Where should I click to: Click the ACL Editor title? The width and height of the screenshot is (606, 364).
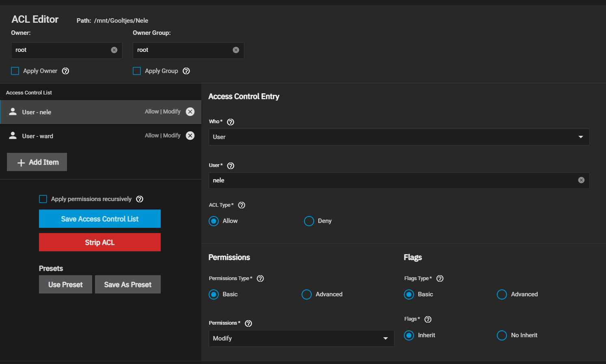pyautogui.click(x=35, y=19)
